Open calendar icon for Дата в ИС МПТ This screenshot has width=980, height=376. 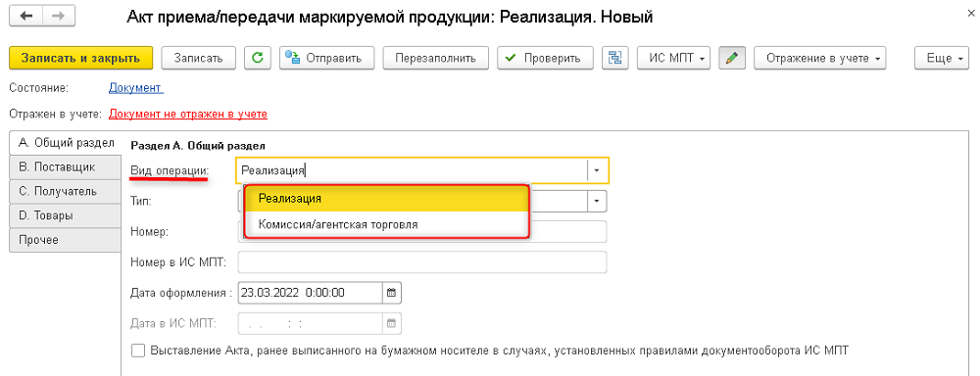392,323
